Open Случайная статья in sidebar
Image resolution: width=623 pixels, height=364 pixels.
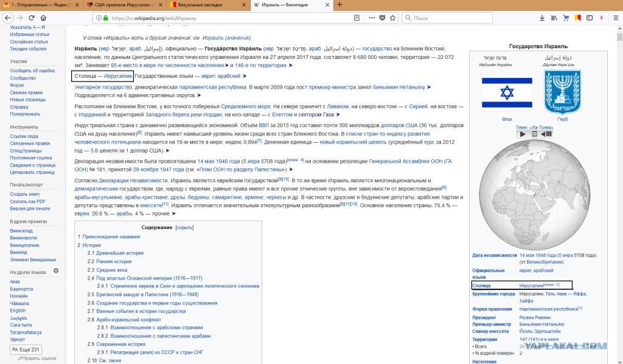pyautogui.click(x=29, y=42)
